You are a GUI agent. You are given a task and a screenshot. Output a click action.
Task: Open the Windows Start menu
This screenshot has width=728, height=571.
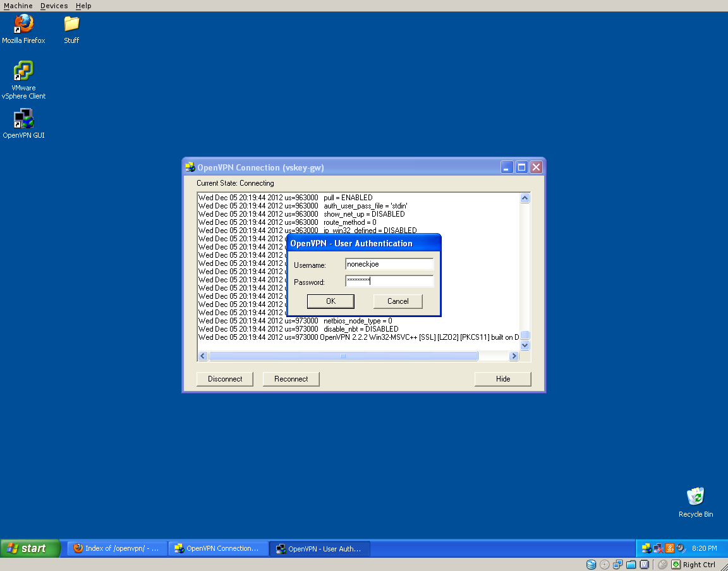(x=30, y=548)
